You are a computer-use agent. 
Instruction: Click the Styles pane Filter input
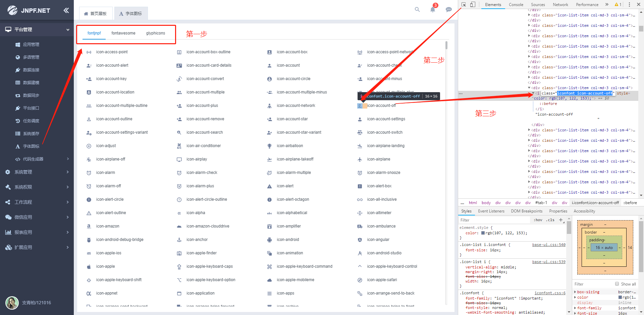click(495, 220)
